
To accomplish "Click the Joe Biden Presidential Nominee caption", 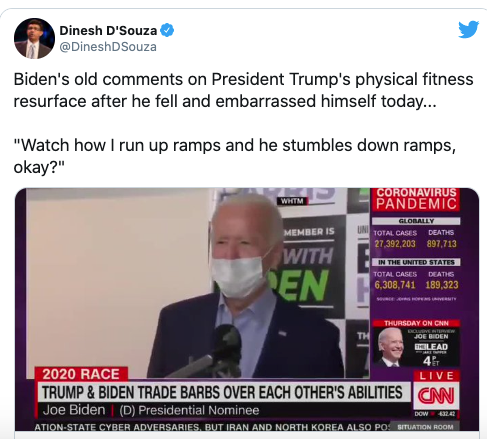I will [151, 410].
